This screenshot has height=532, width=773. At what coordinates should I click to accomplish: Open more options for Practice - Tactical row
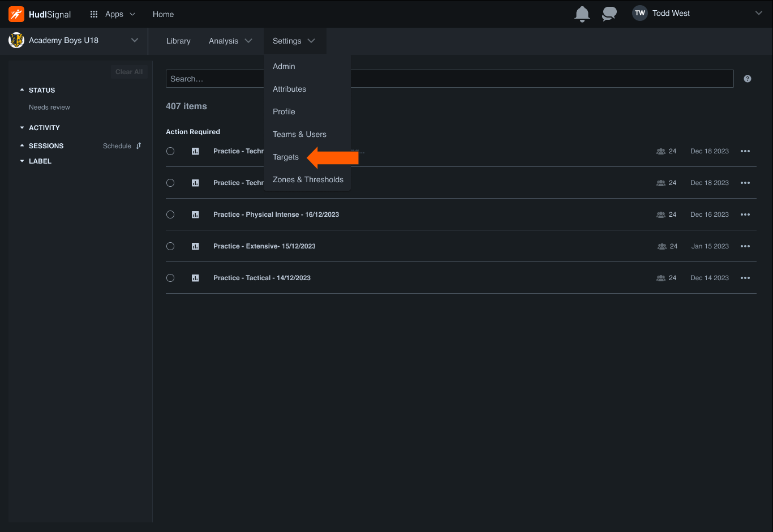click(745, 278)
